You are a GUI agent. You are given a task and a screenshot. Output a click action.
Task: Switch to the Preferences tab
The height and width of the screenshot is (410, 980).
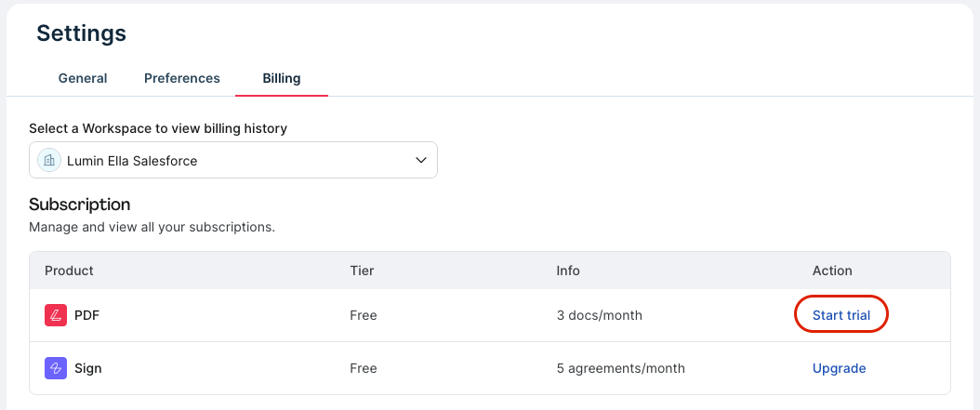point(182,78)
